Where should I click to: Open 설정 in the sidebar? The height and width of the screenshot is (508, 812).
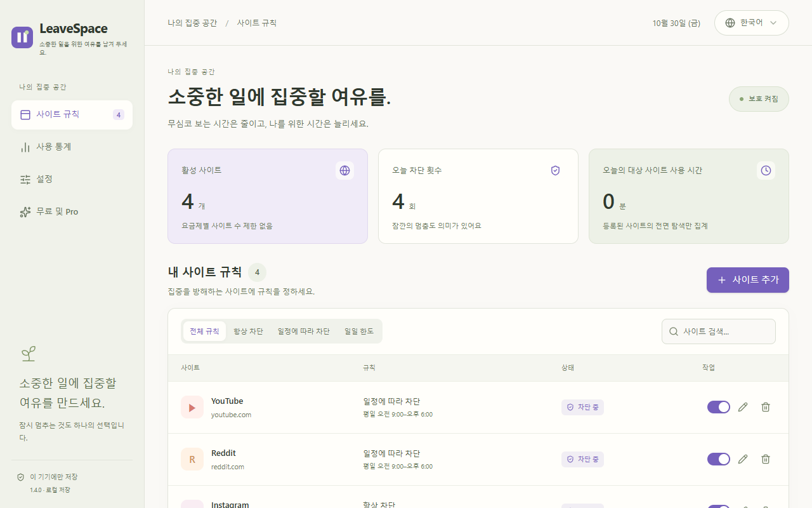click(72, 180)
